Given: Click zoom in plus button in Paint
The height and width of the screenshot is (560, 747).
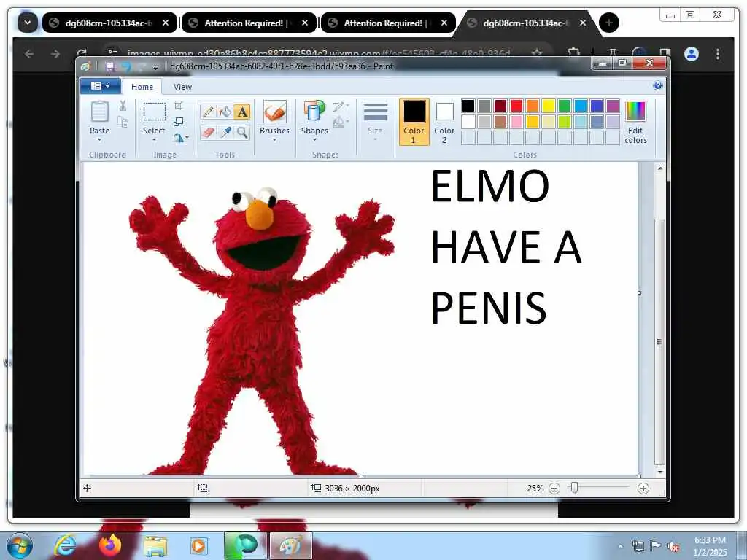Looking at the screenshot, I should [643, 489].
